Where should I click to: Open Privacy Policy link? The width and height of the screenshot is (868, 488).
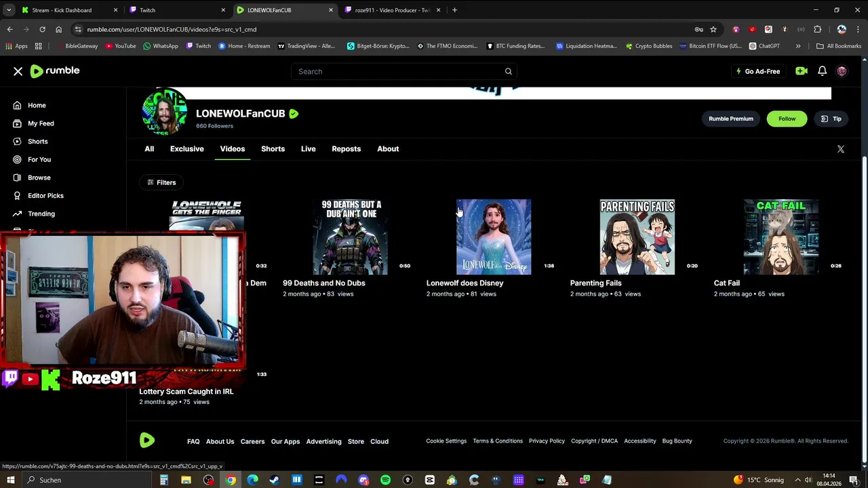(x=547, y=441)
